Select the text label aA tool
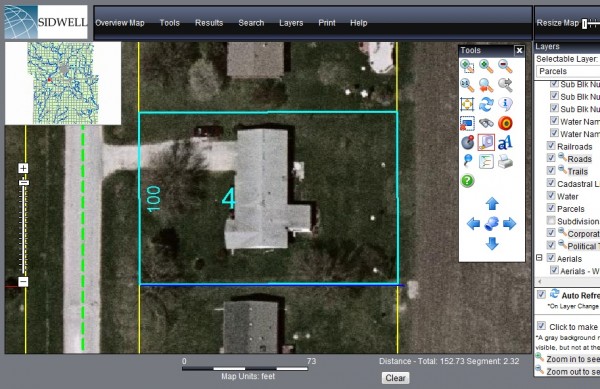 point(505,142)
